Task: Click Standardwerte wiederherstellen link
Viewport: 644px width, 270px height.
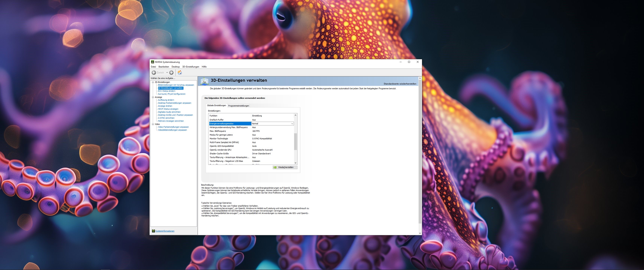Action: (400, 84)
